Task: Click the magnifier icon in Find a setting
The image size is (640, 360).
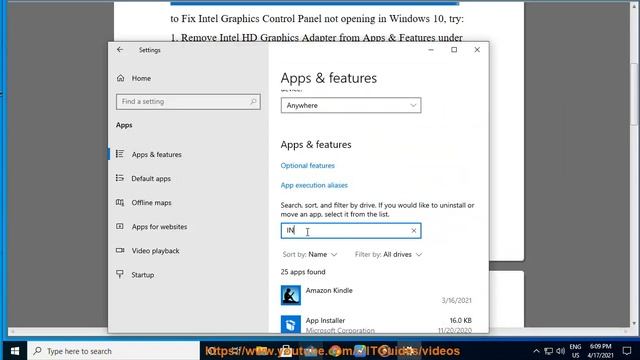Action: 253,101
